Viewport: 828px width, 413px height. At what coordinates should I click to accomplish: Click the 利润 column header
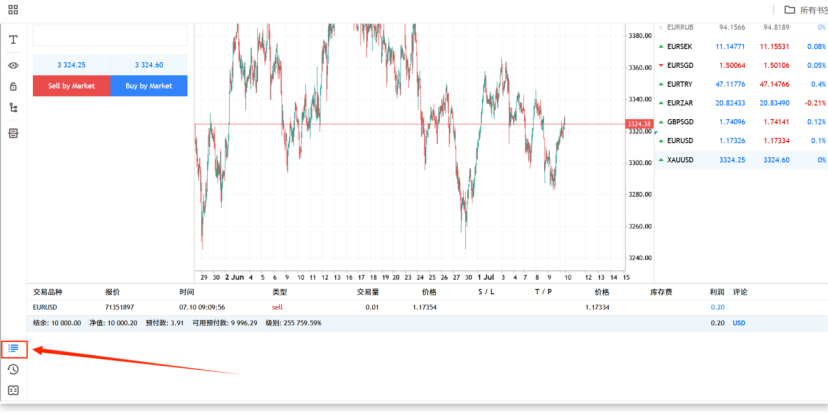tap(717, 292)
